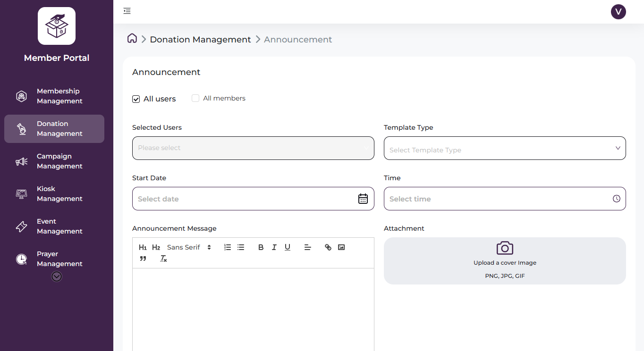The width and height of the screenshot is (644, 351).
Task: Open the calendar picker for Start Date
Action: (x=363, y=198)
